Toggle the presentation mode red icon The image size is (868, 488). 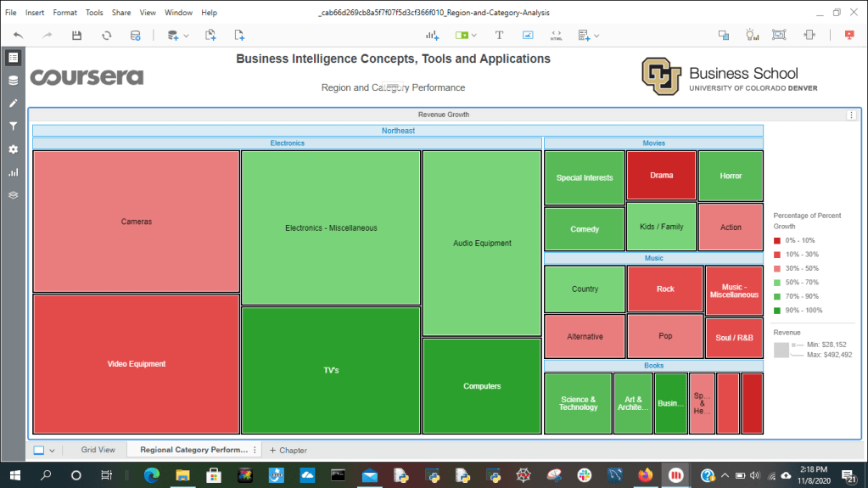pyautogui.click(x=849, y=36)
